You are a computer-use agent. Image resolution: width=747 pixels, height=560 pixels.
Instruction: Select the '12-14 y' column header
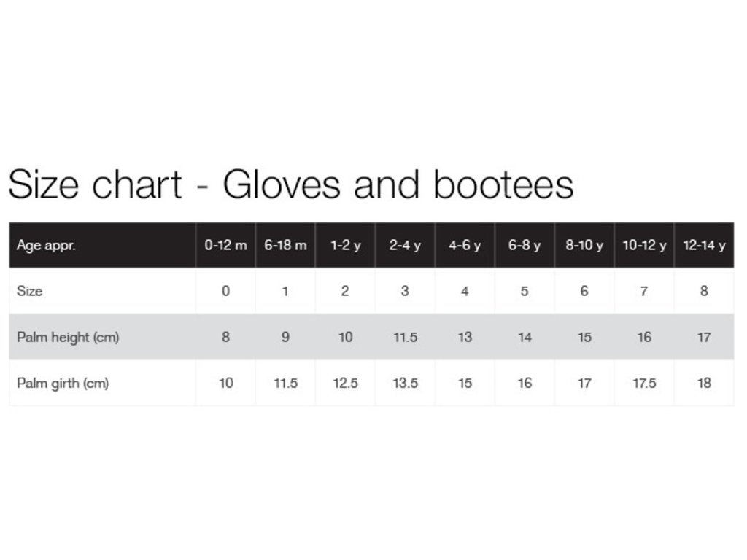pyautogui.click(x=704, y=246)
